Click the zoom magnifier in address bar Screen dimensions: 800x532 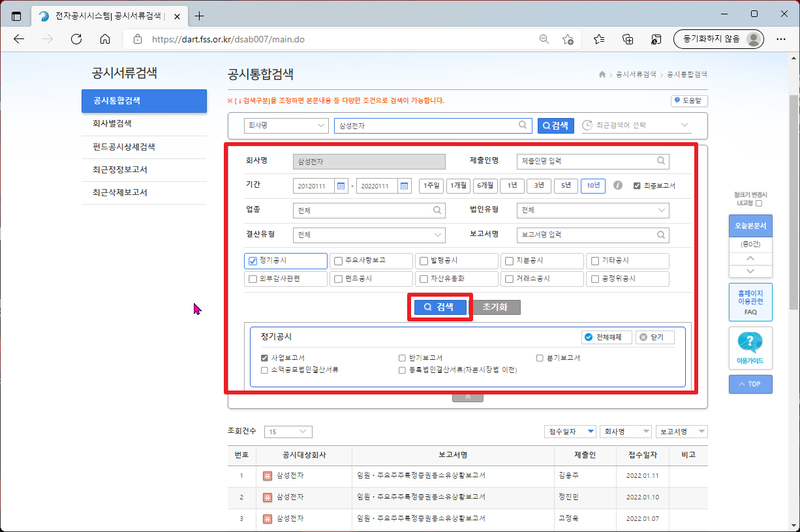544,39
